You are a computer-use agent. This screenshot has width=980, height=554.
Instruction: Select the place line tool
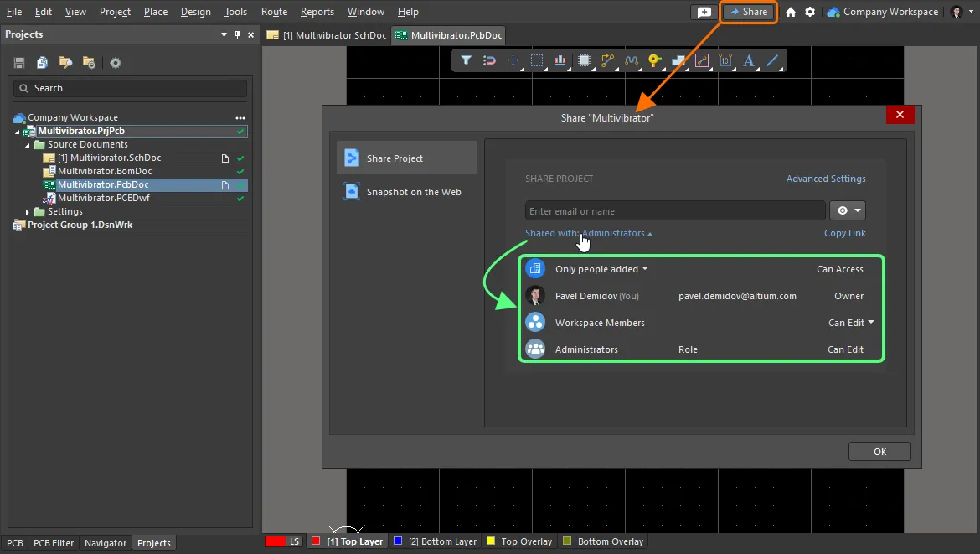[772, 60]
